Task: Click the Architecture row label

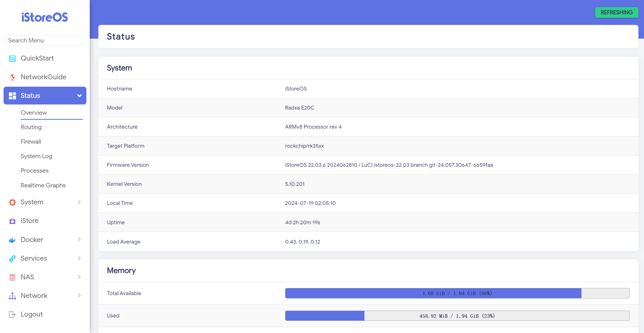Action: pos(122,127)
